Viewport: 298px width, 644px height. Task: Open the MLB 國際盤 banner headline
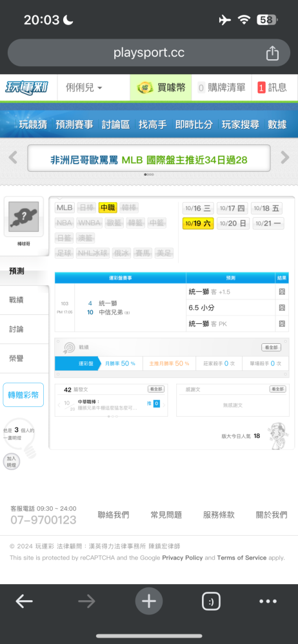[149, 160]
